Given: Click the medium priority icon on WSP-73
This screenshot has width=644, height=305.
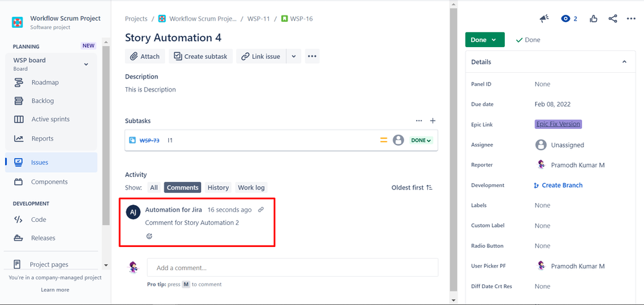Looking at the screenshot, I should (x=384, y=140).
